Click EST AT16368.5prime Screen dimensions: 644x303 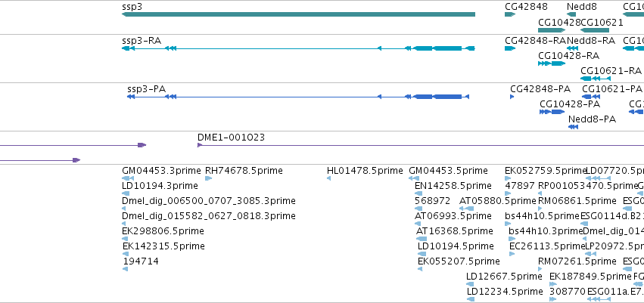tap(455, 231)
